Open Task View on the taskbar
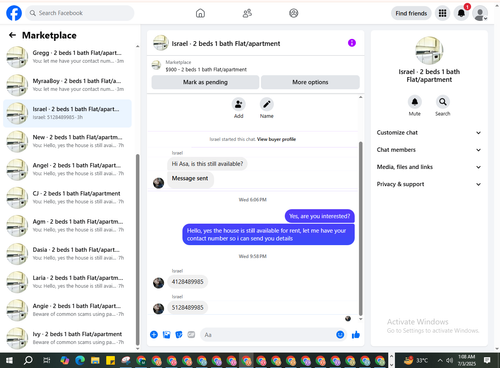The width and height of the screenshot is (500, 368). coord(47,360)
